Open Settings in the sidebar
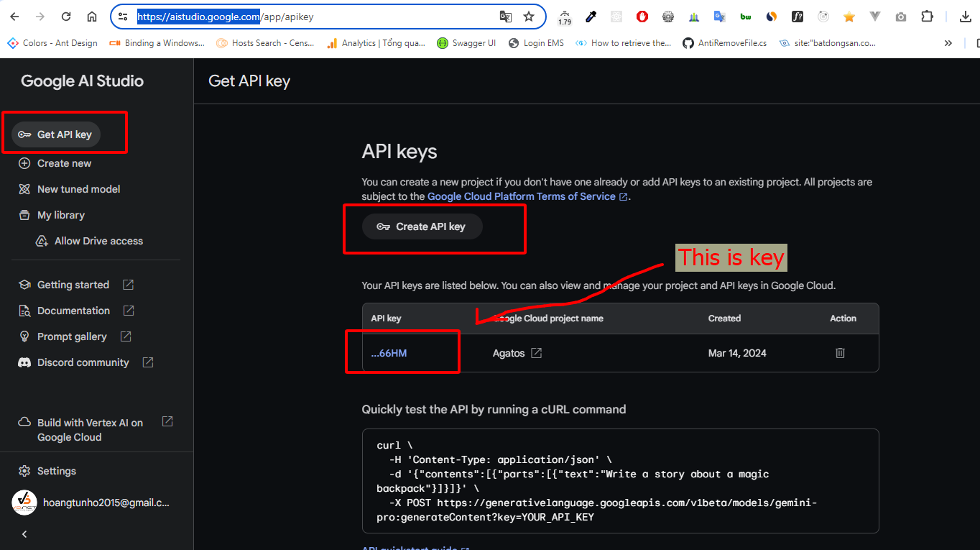The height and width of the screenshot is (550, 980). [x=47, y=471]
